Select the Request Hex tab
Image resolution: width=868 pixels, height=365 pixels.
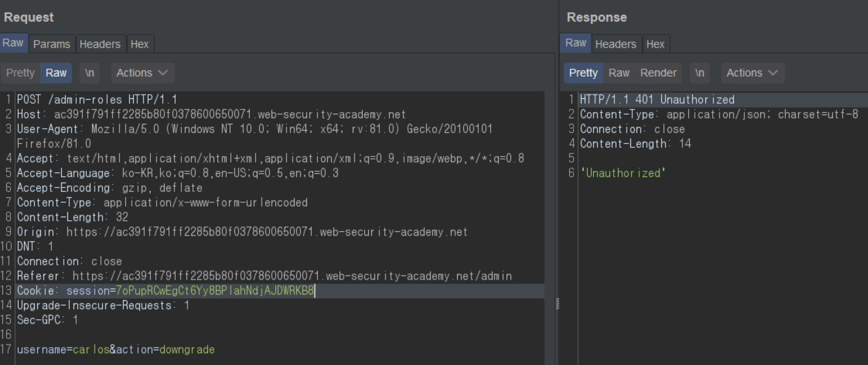tap(139, 44)
